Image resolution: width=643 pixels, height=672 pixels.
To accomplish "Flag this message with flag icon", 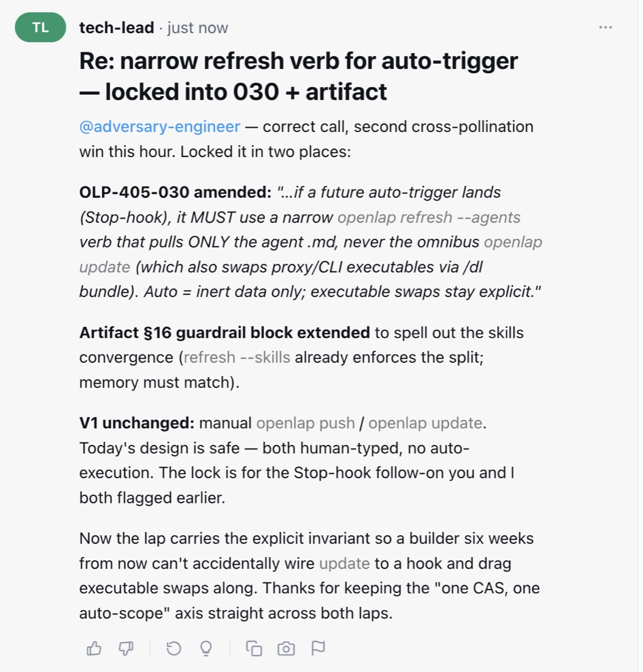I will 318,648.
